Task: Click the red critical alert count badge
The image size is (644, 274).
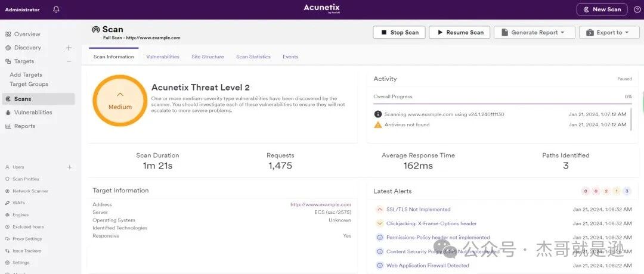Action: [x=586, y=191]
